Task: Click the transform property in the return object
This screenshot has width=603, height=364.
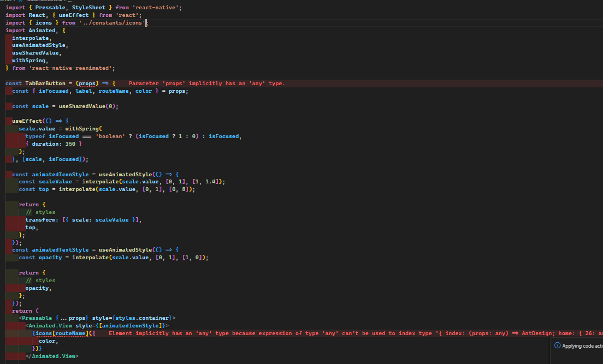Action: coord(40,220)
